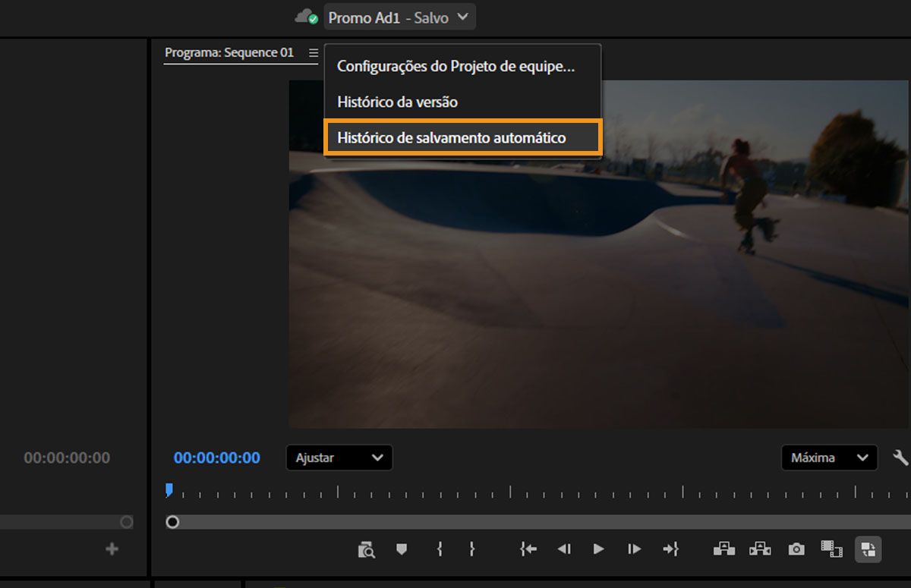
Task: Play the sequence
Action: pyautogui.click(x=598, y=549)
